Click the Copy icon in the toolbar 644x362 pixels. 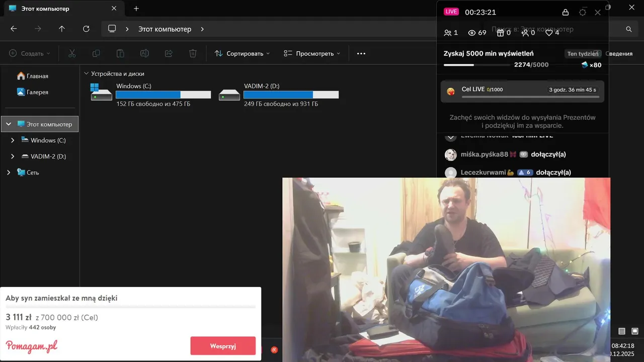coord(96,53)
